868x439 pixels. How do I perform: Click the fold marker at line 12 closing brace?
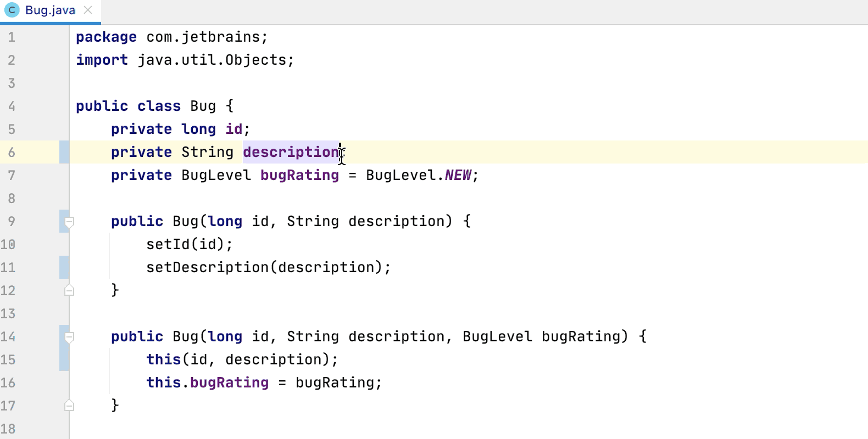69,290
